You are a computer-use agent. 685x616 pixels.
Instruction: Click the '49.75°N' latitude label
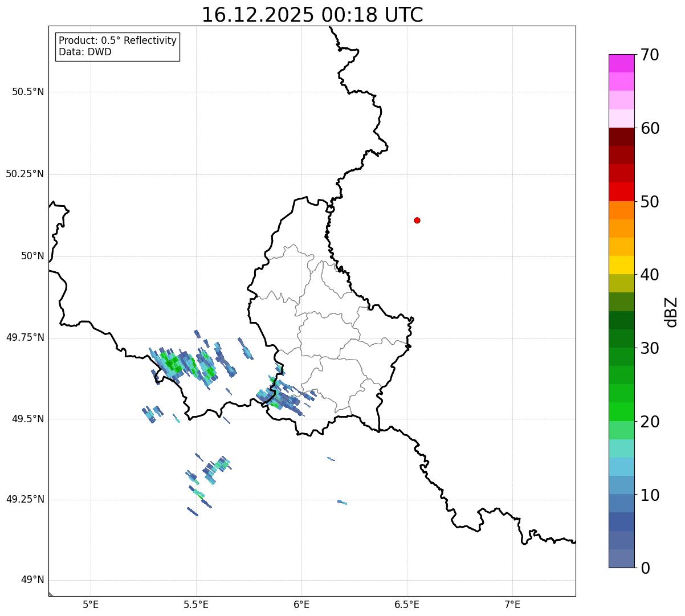pyautogui.click(x=25, y=337)
